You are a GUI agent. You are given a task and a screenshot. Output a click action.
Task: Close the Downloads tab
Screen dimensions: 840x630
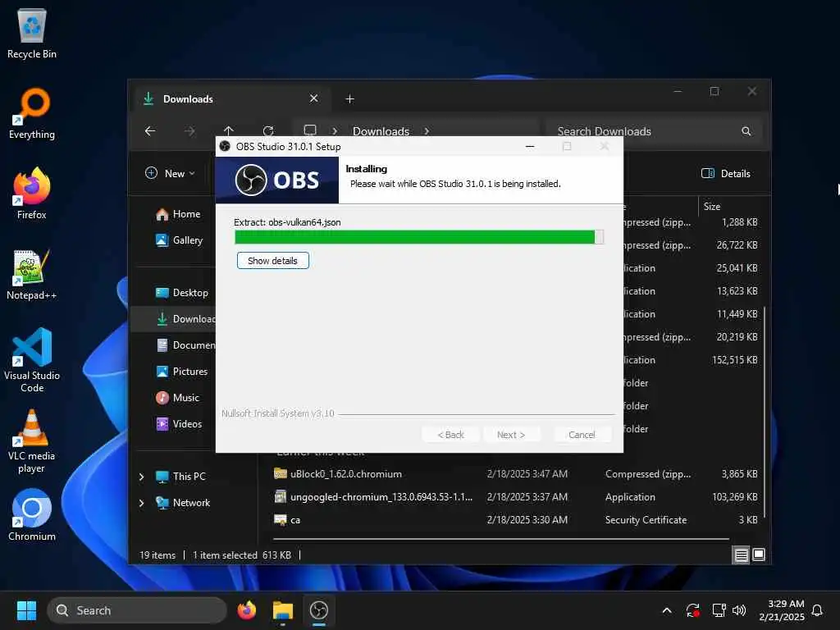314,98
